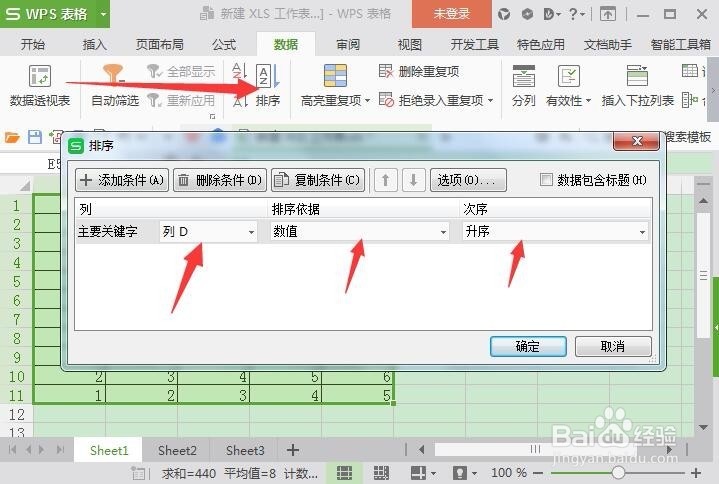Click the zoom slider handle
This screenshot has width=719, height=484.
click(618, 473)
